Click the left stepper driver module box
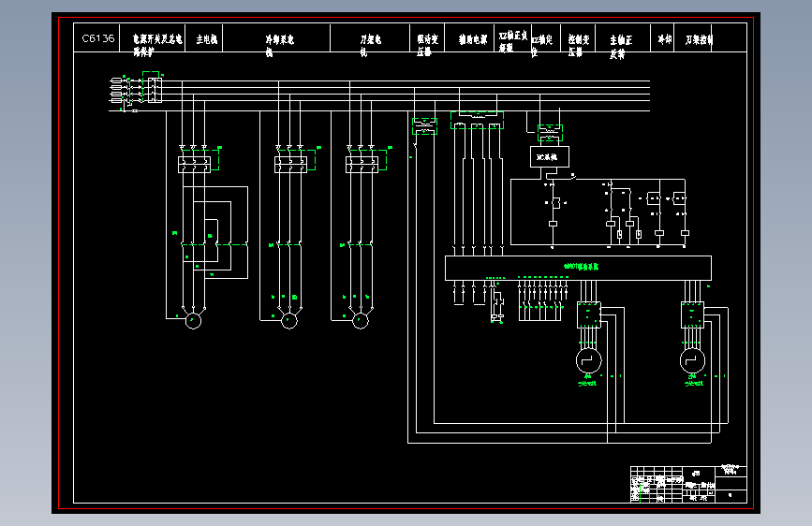Viewport: 812px width, 526px height. 589,314
